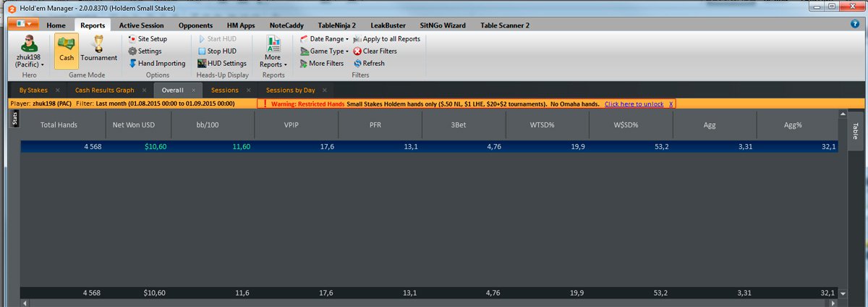Click the green $10,60 net won value
The width and height of the screenshot is (868, 307).
click(x=155, y=146)
